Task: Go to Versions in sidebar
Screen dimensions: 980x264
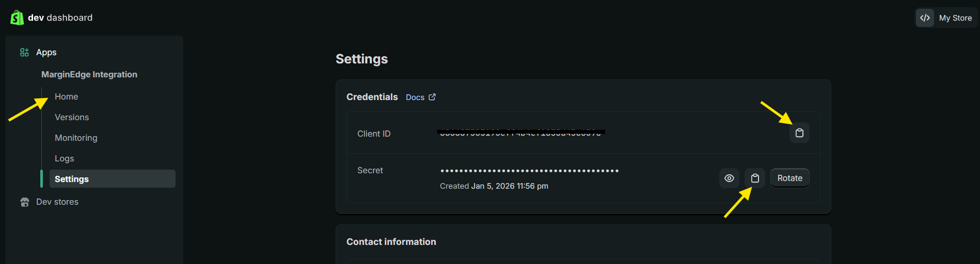Action: [x=72, y=118]
